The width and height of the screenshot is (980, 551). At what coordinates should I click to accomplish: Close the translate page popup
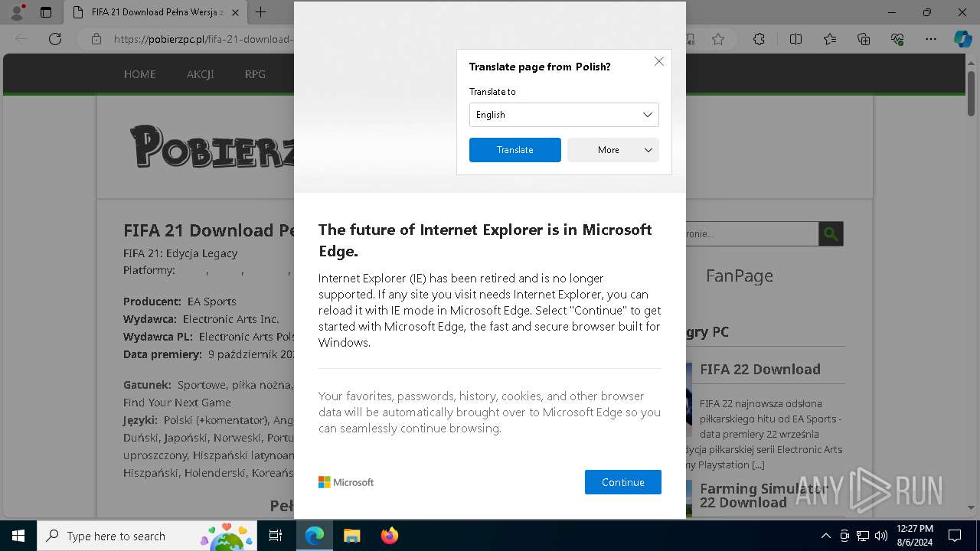tap(659, 61)
